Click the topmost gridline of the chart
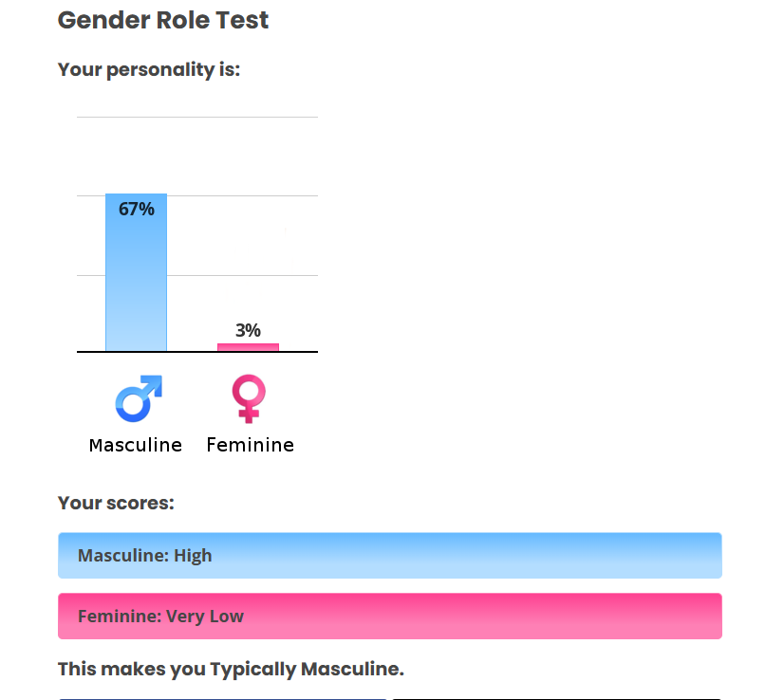 click(x=197, y=117)
